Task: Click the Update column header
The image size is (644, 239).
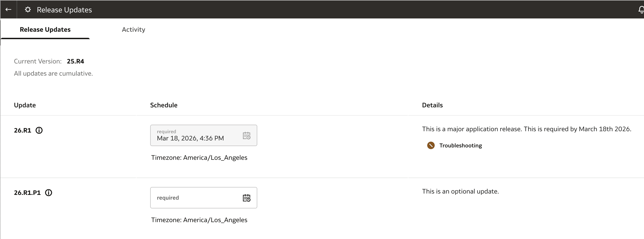Action: pos(25,105)
